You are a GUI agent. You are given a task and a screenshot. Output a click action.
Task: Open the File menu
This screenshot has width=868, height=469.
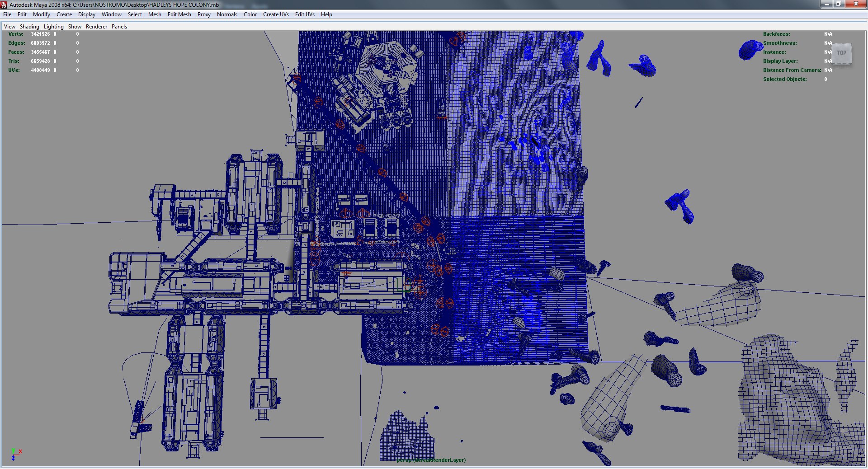point(7,14)
